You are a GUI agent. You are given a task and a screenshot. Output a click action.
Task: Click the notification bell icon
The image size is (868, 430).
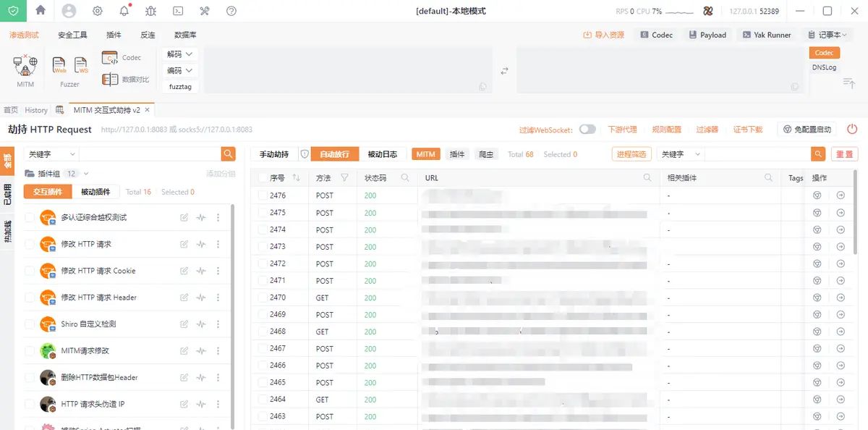(x=124, y=11)
